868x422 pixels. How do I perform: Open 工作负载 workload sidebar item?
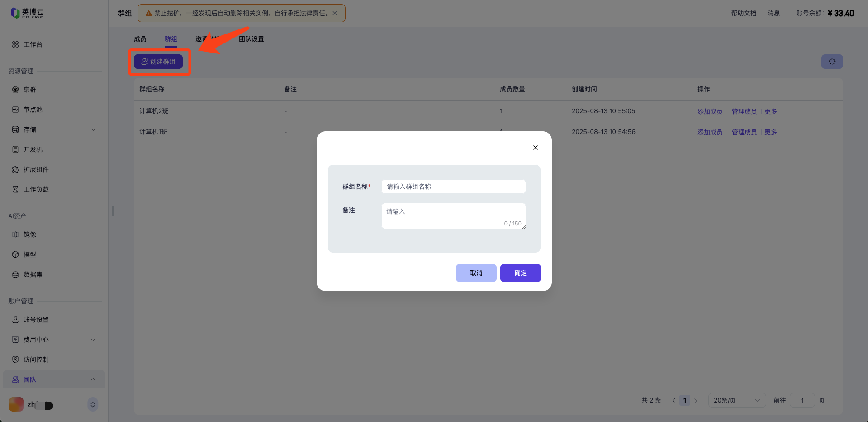coord(36,189)
